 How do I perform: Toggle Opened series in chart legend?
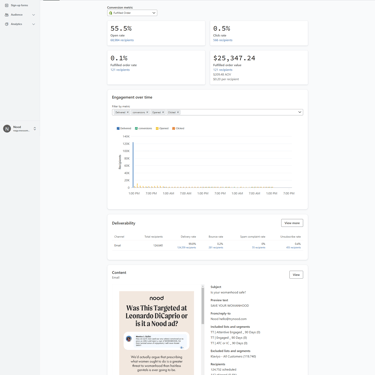(162, 128)
